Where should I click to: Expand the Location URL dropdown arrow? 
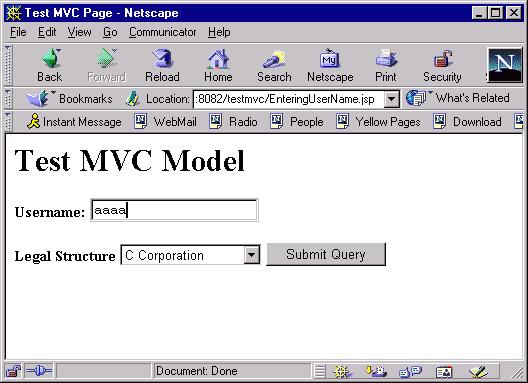click(x=392, y=99)
